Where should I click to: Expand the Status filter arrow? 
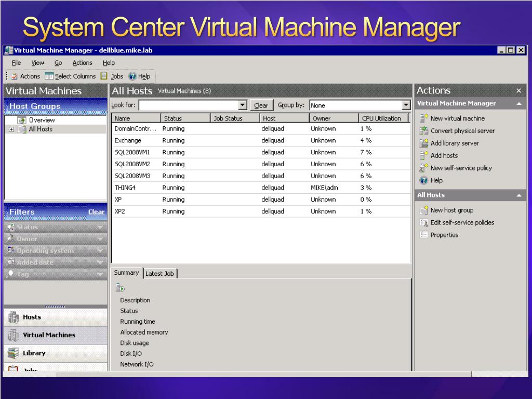click(x=100, y=227)
